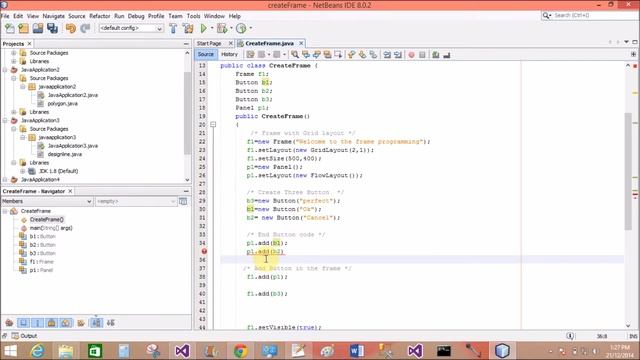The image size is (640, 360).
Task: Click the editor vertical scrollbar
Action: pos(628,172)
